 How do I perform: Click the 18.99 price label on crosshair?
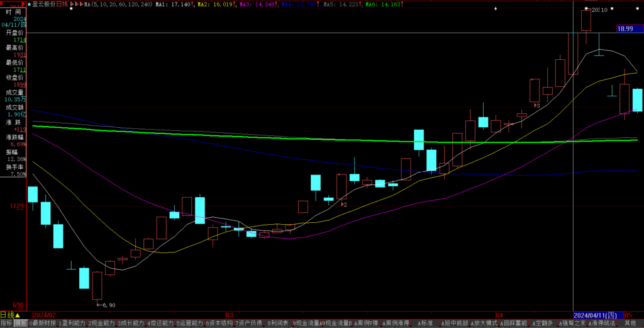click(x=625, y=29)
